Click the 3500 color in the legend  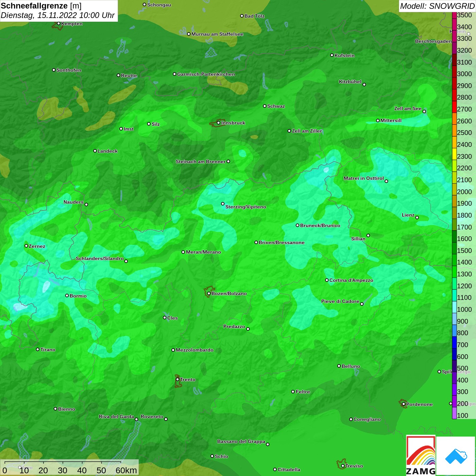pyautogui.click(x=454, y=15)
